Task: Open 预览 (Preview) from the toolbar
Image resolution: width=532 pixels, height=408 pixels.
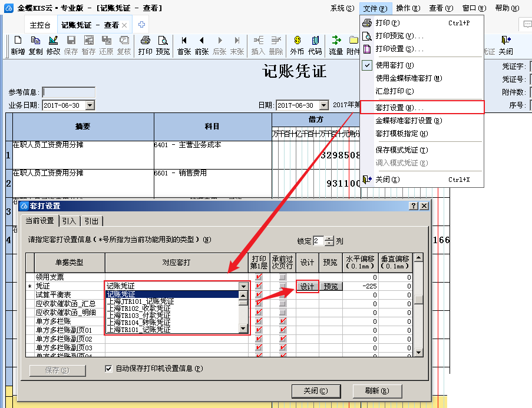Action: [x=163, y=45]
